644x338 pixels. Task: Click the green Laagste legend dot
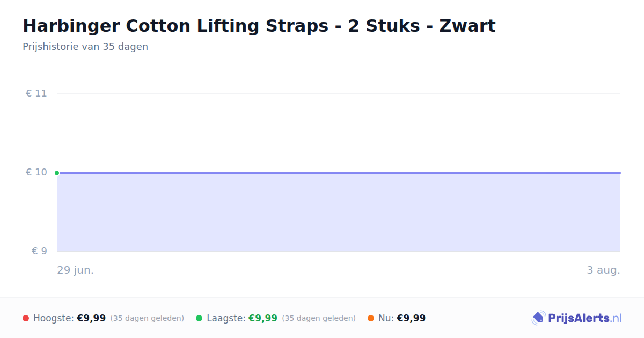(199, 318)
